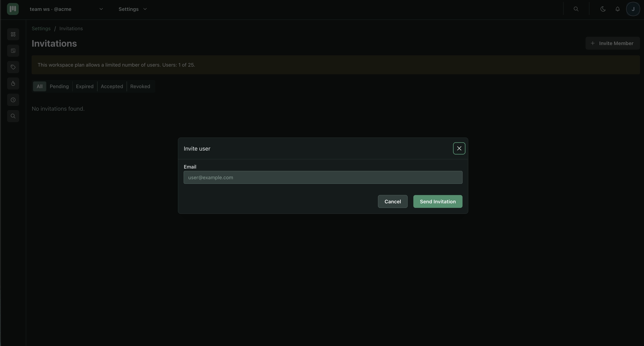Click the 'No invitations found.' text
The image size is (644, 346).
[58, 108]
